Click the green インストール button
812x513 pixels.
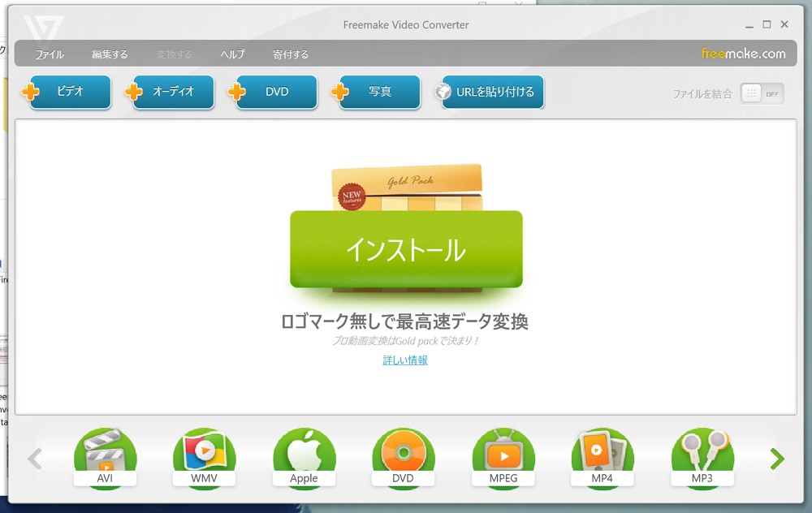405,250
